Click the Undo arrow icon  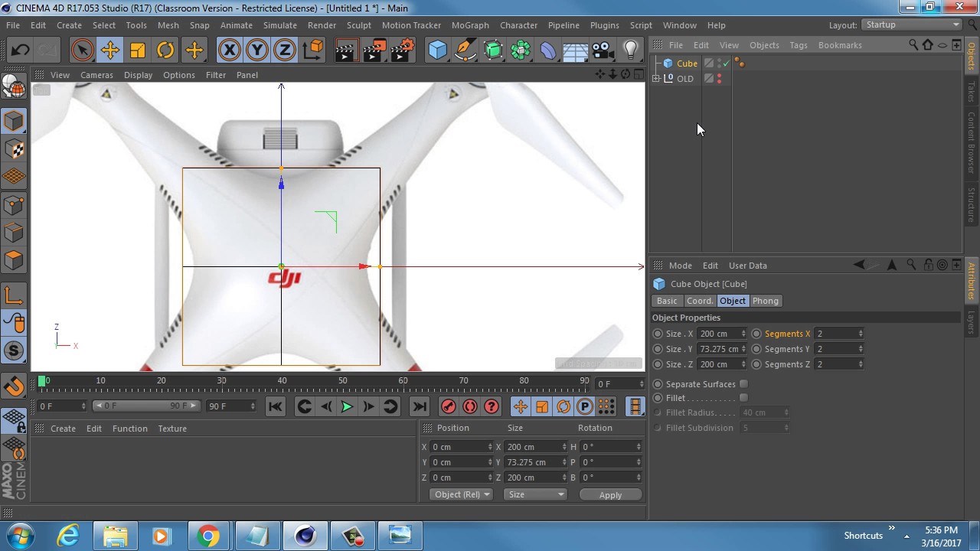click(x=20, y=51)
